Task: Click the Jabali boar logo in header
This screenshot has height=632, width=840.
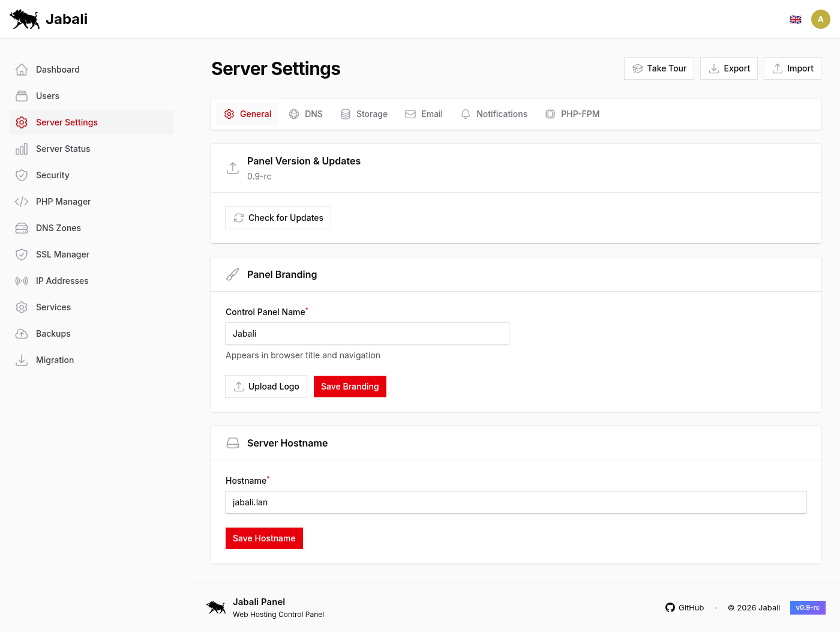Action: 24,19
